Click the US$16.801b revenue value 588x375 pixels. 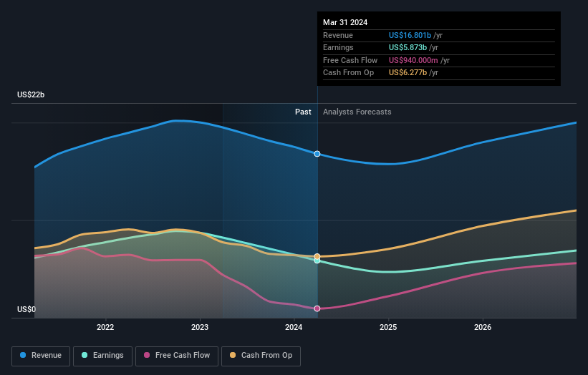[410, 35]
